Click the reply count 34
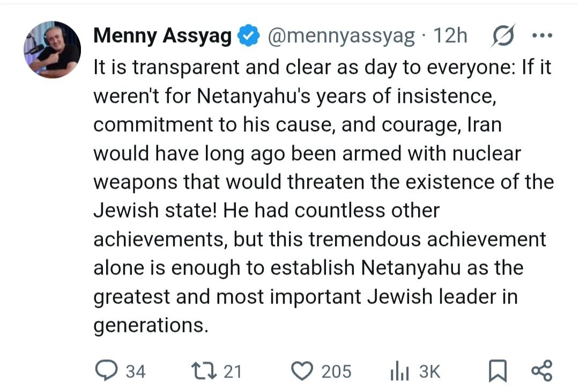 tap(135, 371)
